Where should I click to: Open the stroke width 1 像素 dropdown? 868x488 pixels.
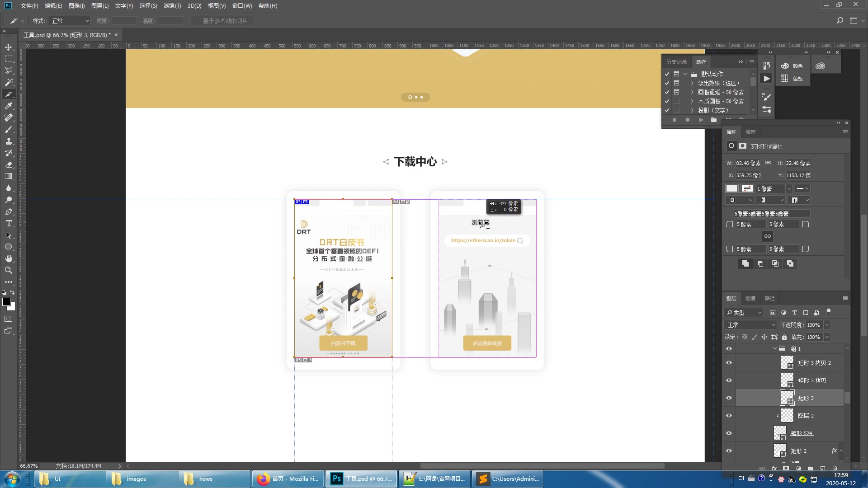coord(789,189)
